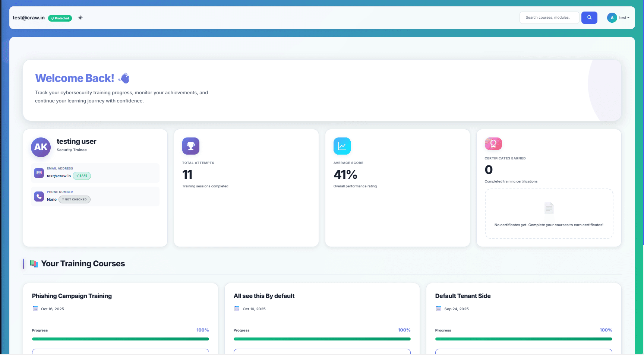Click the email link test@craw.in
Viewport: 644px width, 355px height.
59,176
